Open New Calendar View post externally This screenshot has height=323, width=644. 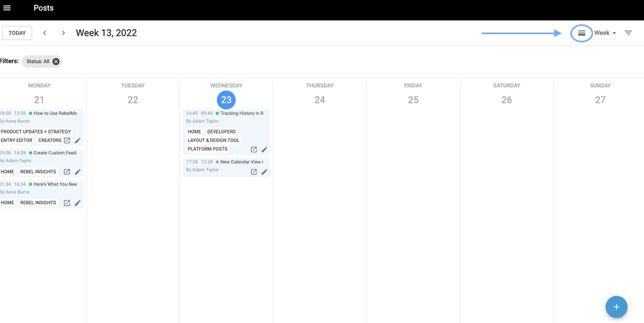pyautogui.click(x=254, y=172)
